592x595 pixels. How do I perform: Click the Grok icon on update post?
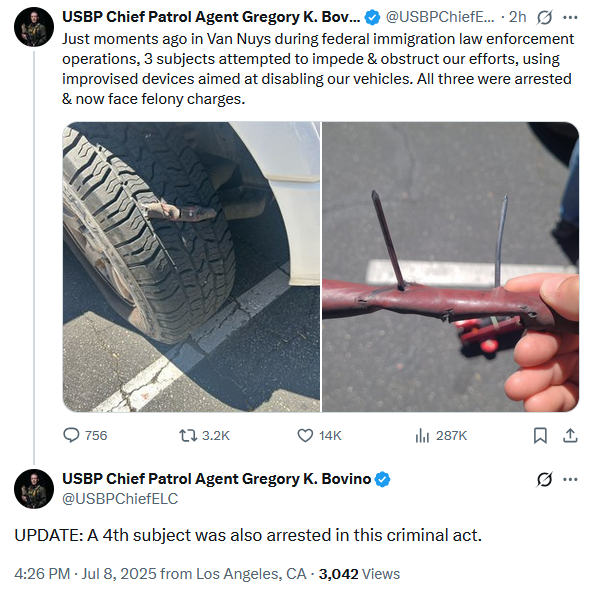(544, 479)
